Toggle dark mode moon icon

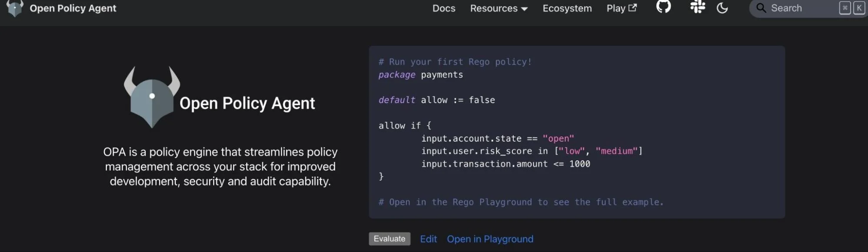722,8
